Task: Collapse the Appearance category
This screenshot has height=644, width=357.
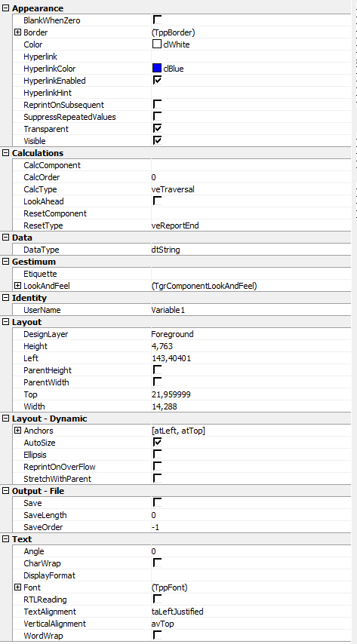Action: point(6,8)
